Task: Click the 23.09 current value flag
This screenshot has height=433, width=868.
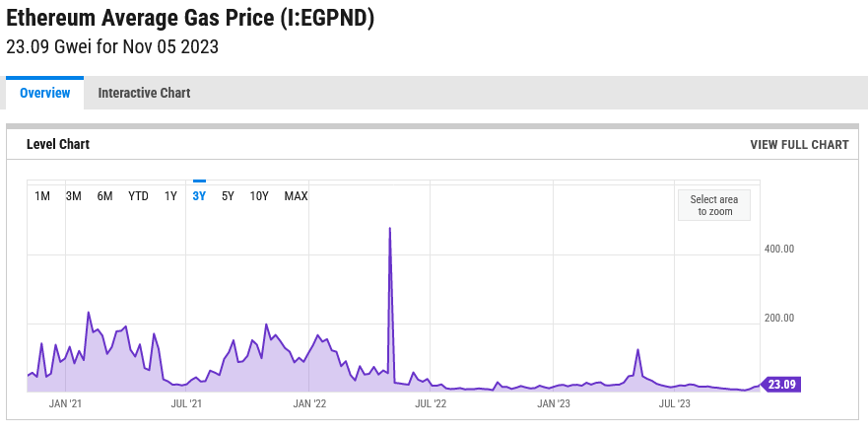Action: point(781,385)
